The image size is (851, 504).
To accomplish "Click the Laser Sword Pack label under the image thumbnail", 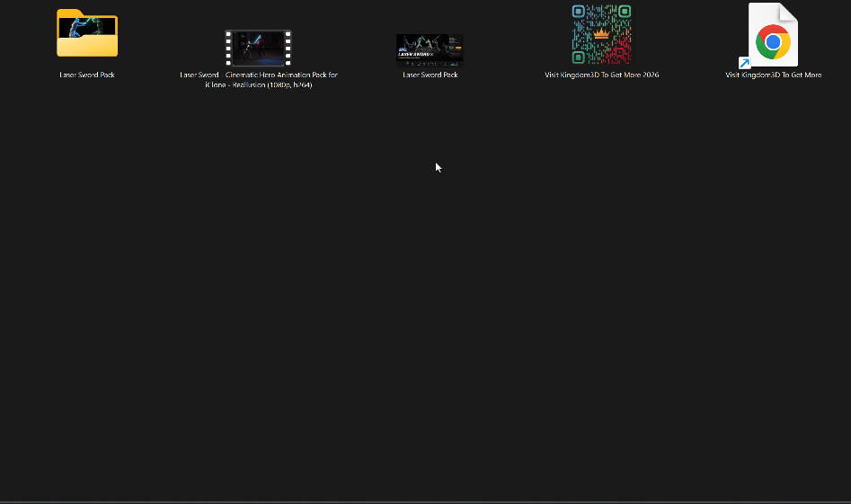I will pyautogui.click(x=430, y=75).
